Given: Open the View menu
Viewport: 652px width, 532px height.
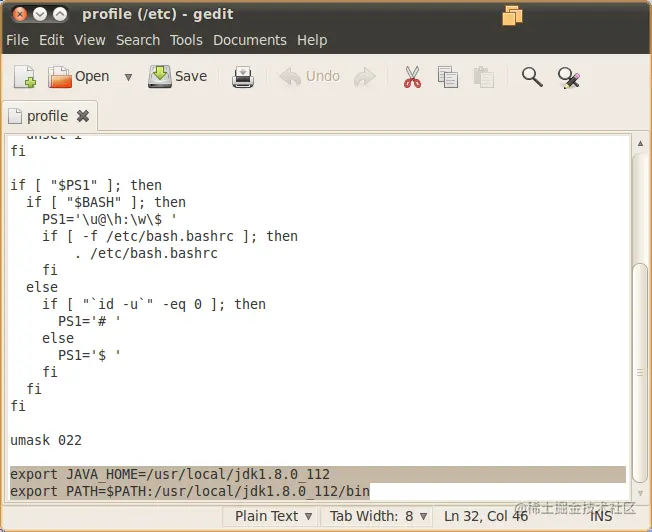Looking at the screenshot, I should [90, 40].
